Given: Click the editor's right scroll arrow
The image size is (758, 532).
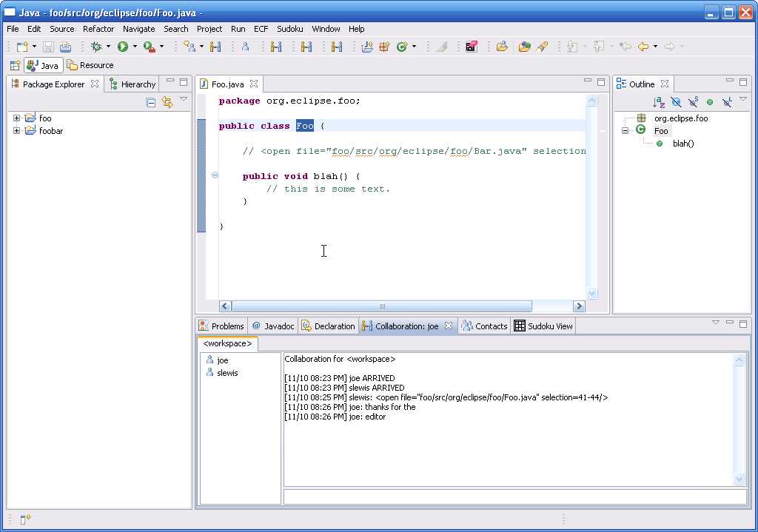Looking at the screenshot, I should pos(579,306).
